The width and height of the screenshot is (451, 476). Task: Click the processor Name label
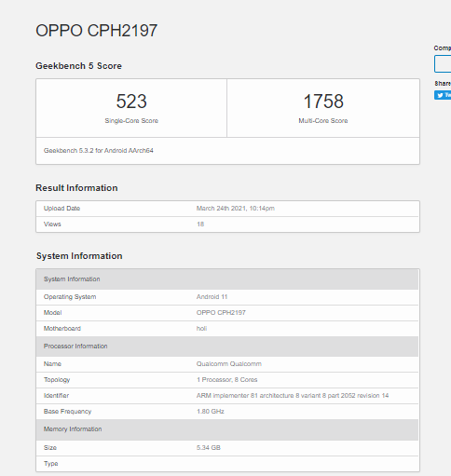coord(52,364)
